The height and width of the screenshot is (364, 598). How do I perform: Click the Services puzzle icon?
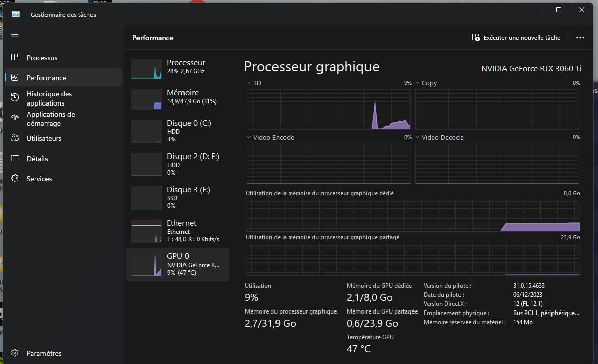pos(15,178)
